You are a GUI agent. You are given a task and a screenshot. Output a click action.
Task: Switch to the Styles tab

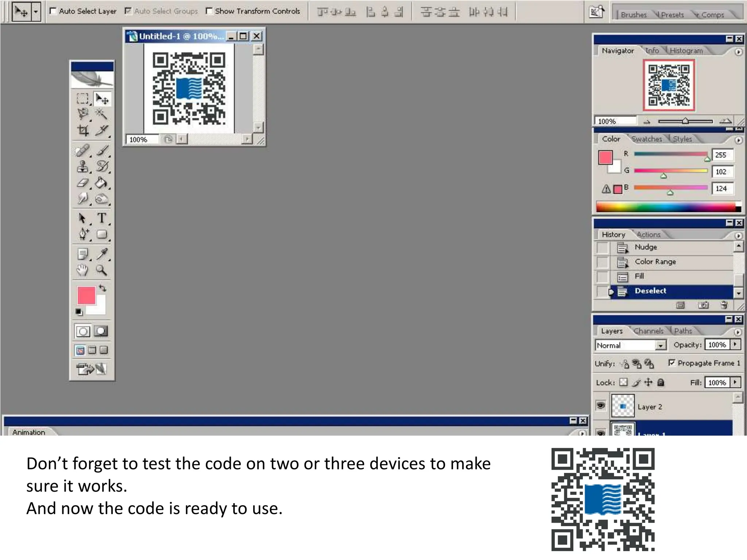[x=682, y=139]
